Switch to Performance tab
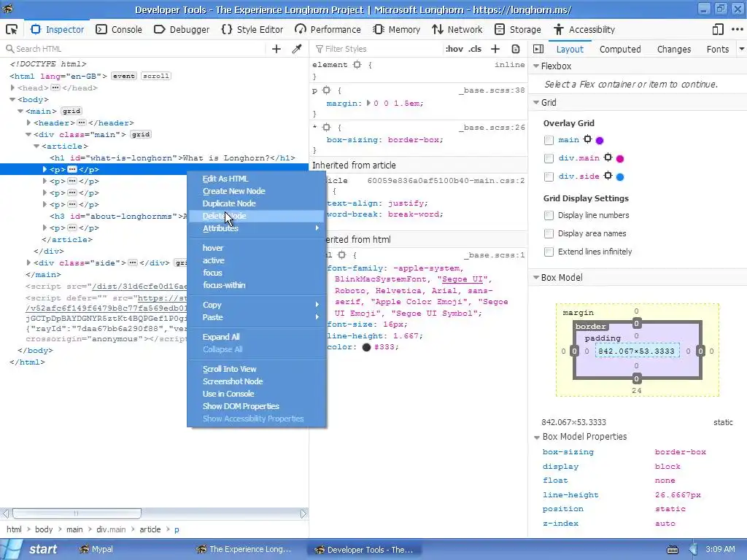The width and height of the screenshot is (747, 560). coord(328,29)
